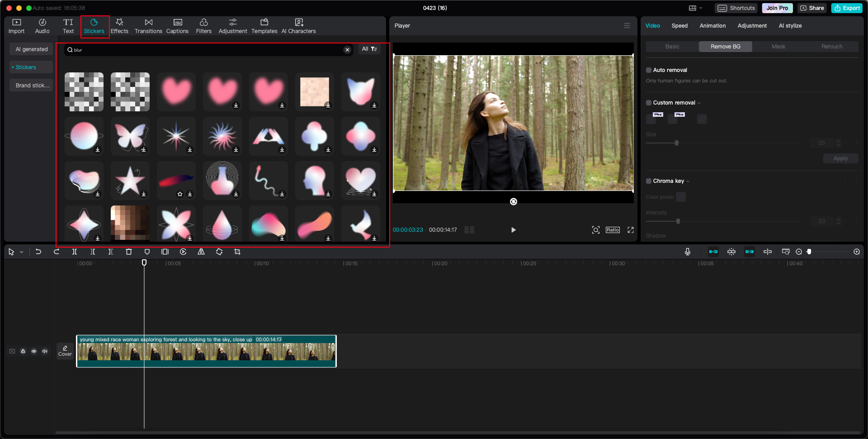Open the All filter dropdown
Screen dimensions: 868x439
tap(369, 49)
